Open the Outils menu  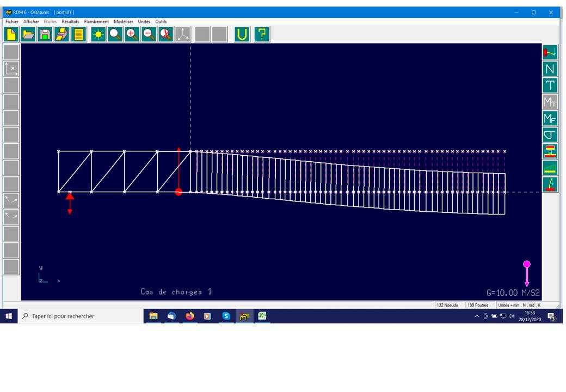[161, 22]
